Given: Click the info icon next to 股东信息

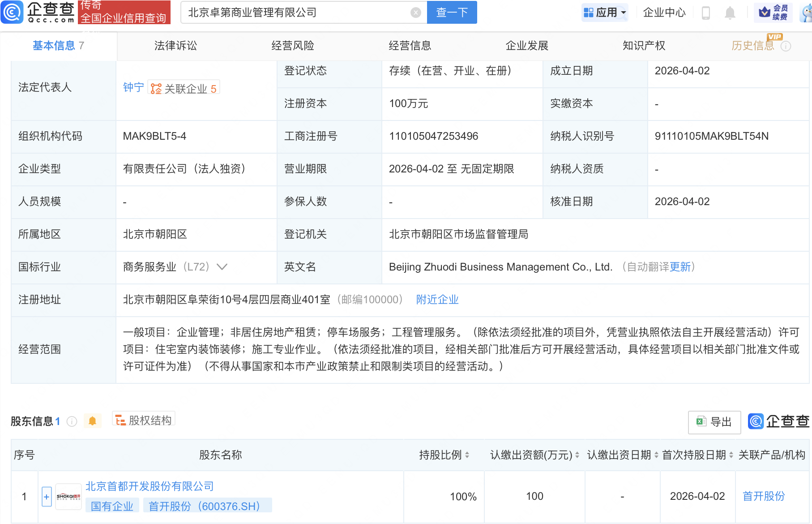Looking at the screenshot, I should click(x=72, y=421).
